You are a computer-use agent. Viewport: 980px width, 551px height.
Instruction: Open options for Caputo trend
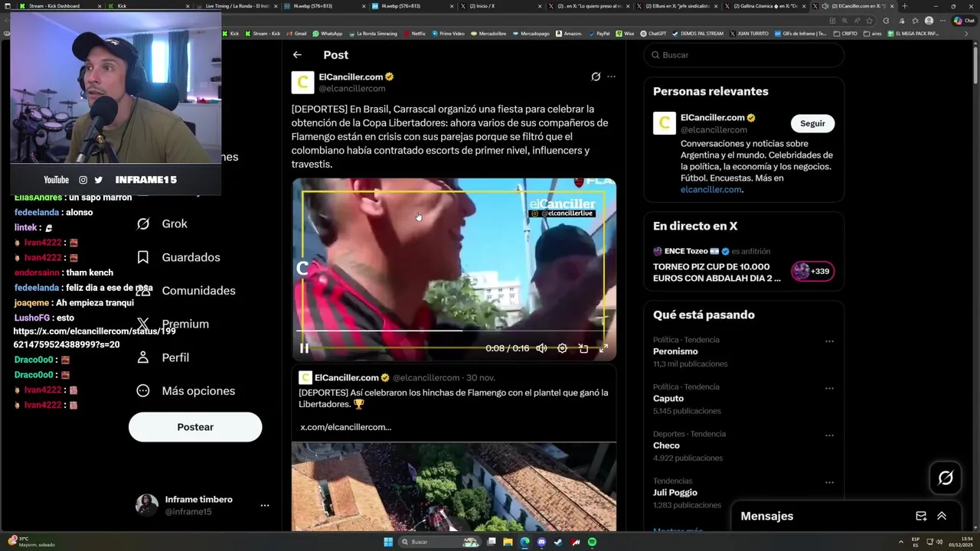point(829,388)
